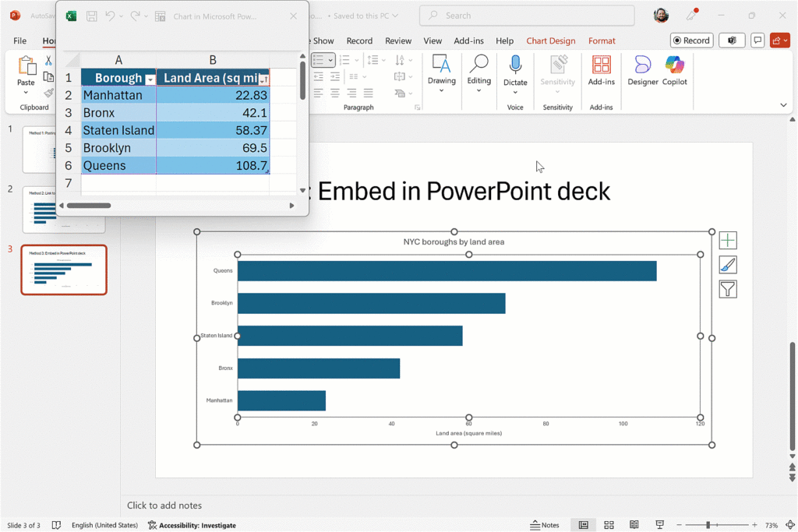Image resolution: width=798 pixels, height=532 pixels.
Task: Toggle the Notes pane in status bar
Action: point(545,525)
